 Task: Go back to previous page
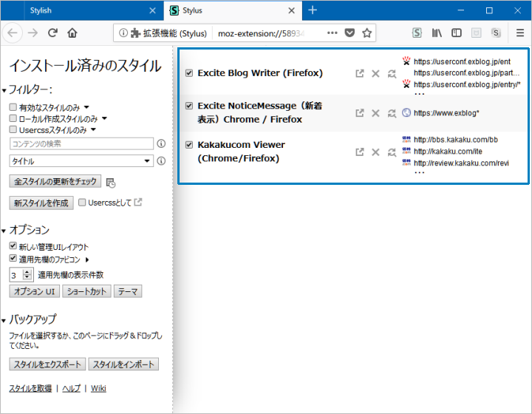(x=13, y=33)
